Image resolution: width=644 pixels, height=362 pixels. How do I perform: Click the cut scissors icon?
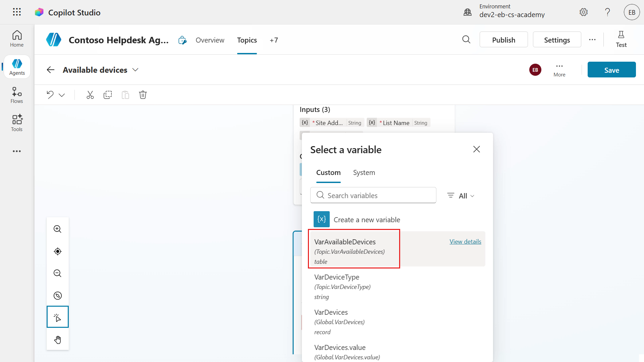click(x=90, y=95)
